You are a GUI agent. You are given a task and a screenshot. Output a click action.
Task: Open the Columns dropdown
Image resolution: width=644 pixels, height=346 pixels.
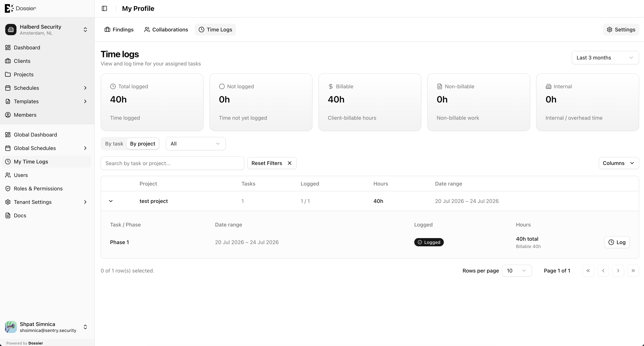coord(619,163)
